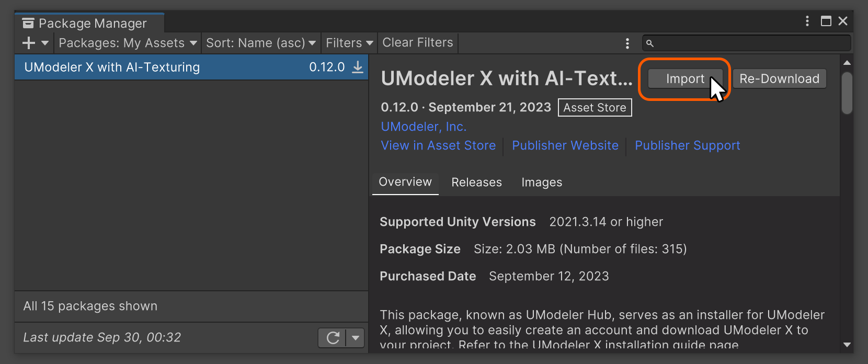Click the download icon beside version 0.12.0
868x364 pixels.
[x=358, y=67]
